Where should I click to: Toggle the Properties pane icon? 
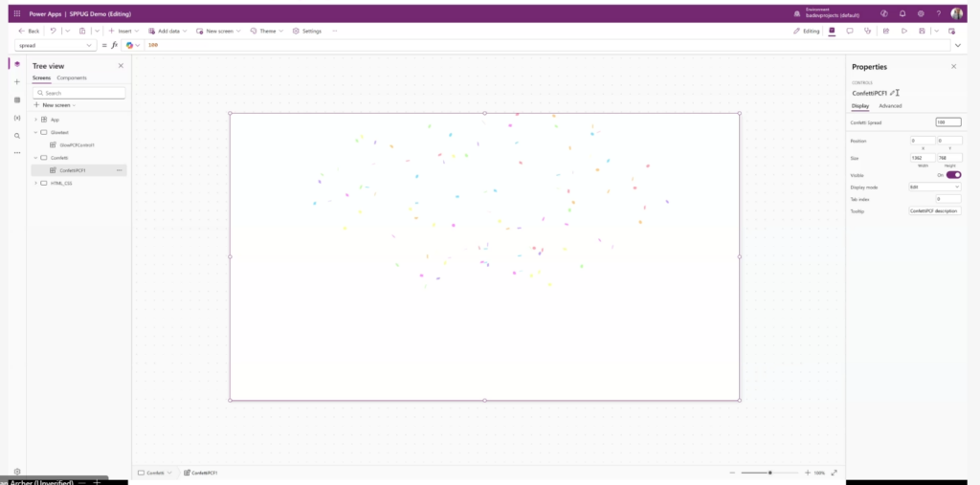coord(832,31)
